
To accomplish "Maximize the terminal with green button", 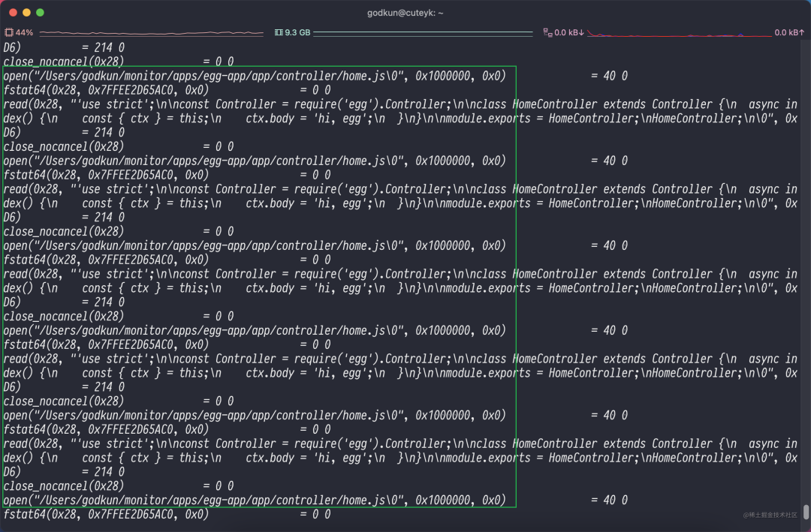I will pyautogui.click(x=41, y=13).
